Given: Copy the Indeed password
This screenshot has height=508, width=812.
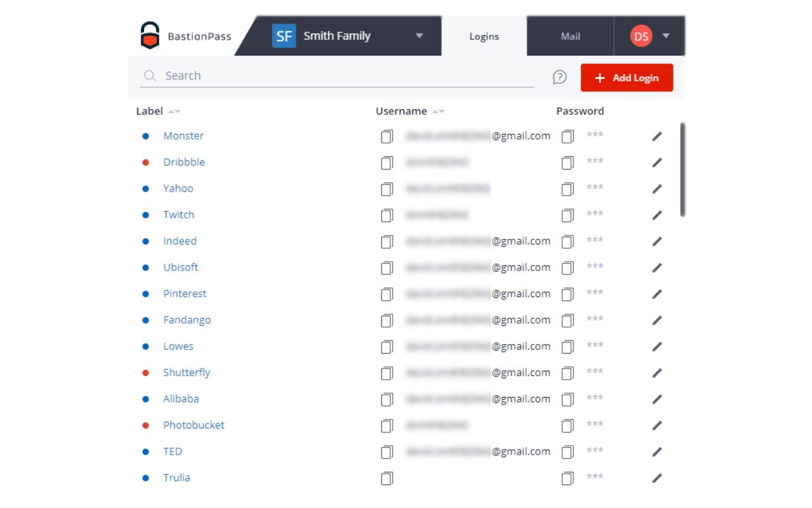Looking at the screenshot, I should click(x=568, y=241).
